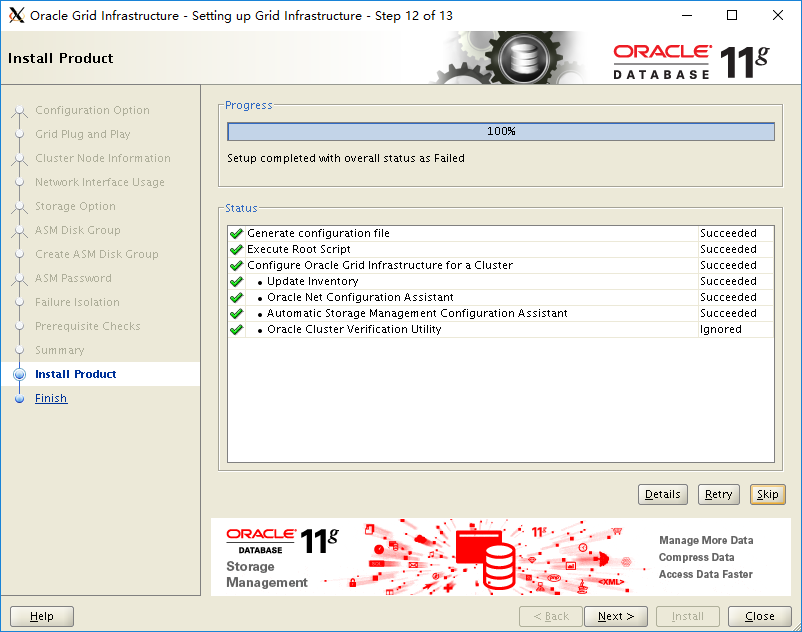This screenshot has width=802, height=632.
Task: Click the X11 application icon in title bar
Action: click(x=16, y=15)
